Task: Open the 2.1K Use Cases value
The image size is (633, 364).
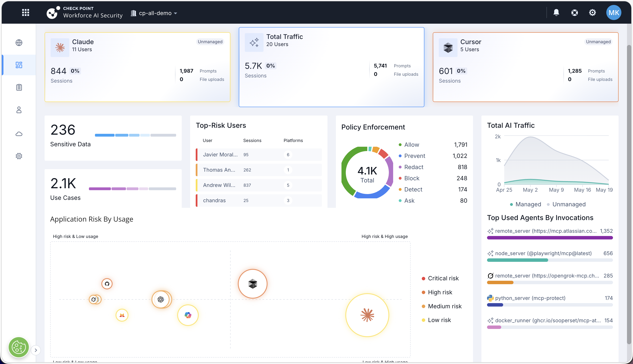Action: click(63, 184)
